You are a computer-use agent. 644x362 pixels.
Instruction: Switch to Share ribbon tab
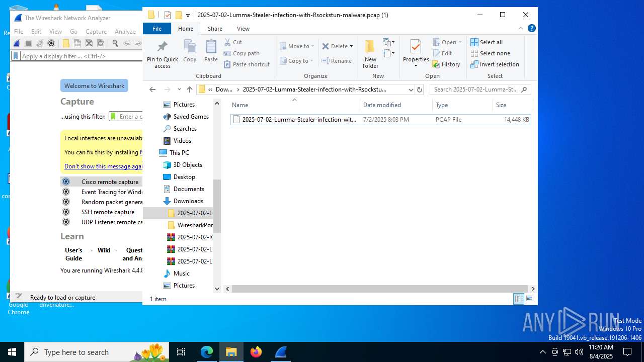tap(215, 29)
